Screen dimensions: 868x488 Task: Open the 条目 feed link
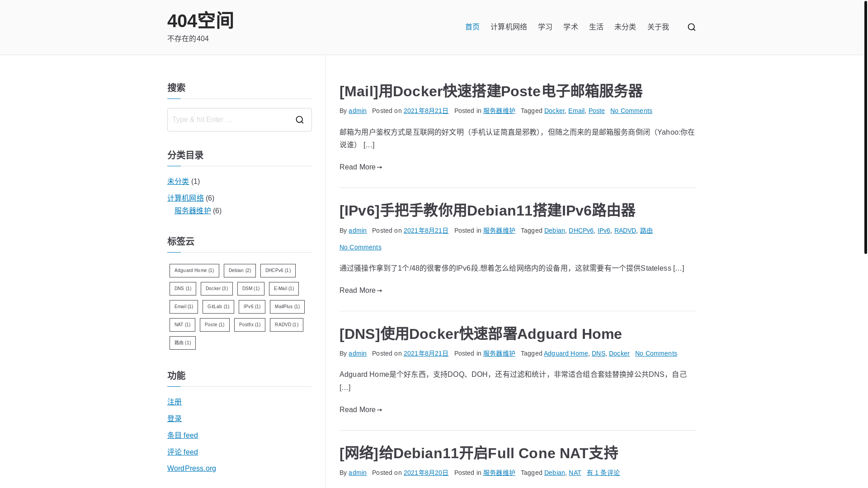(183, 436)
